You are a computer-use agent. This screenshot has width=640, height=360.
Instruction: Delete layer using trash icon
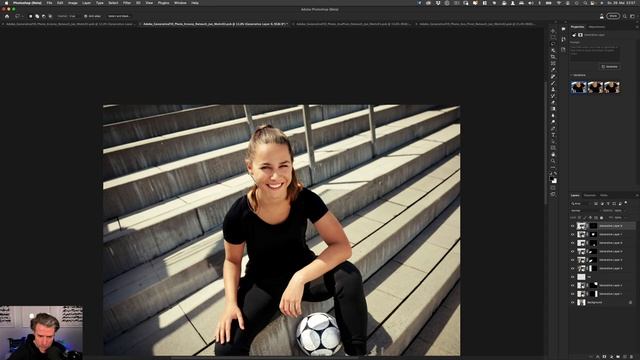point(631,357)
